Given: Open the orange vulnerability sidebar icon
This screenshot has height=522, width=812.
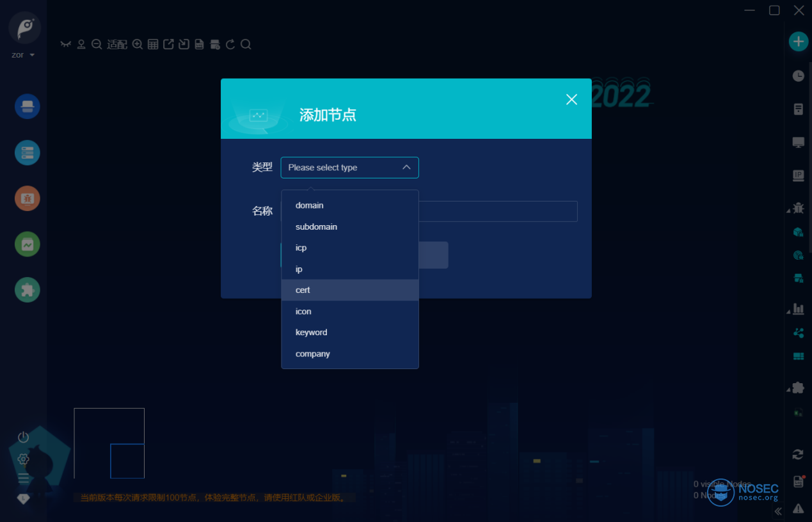Looking at the screenshot, I should pos(28,198).
